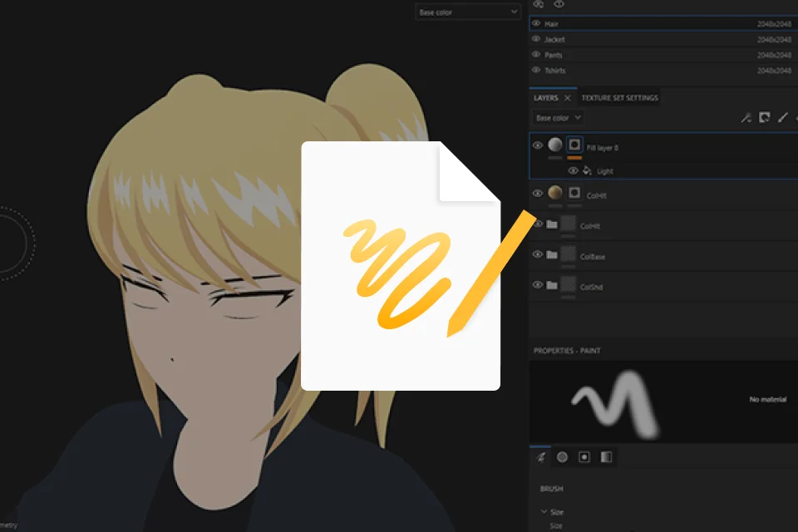Click the checkered mask thumbnail of ColHlt folder
This screenshot has height=532, width=798.
click(x=568, y=224)
